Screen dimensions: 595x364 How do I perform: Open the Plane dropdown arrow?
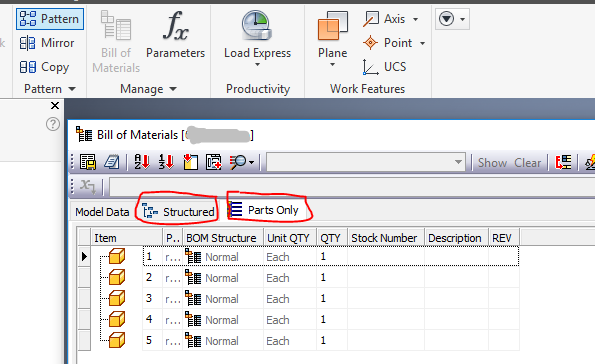tap(332, 65)
